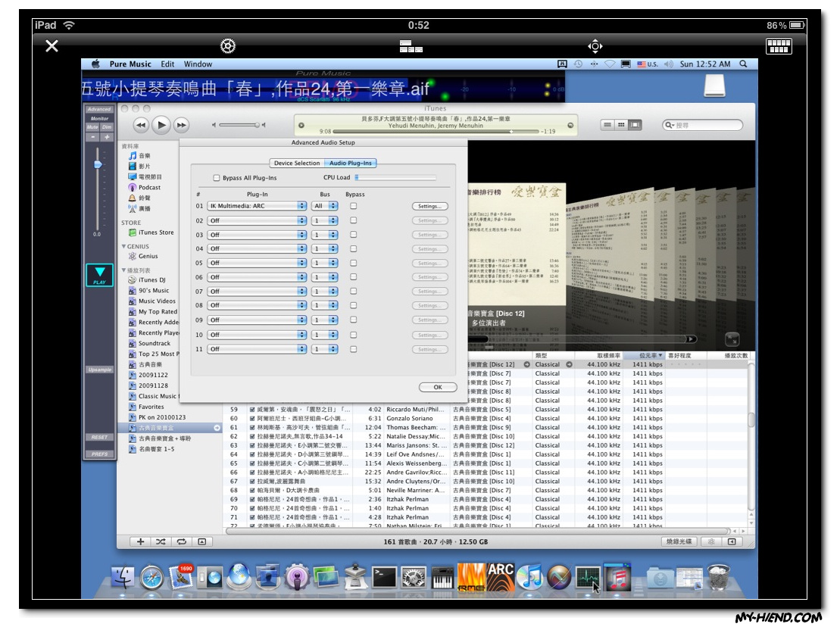Open ARC app from the Dock

pos(501,577)
